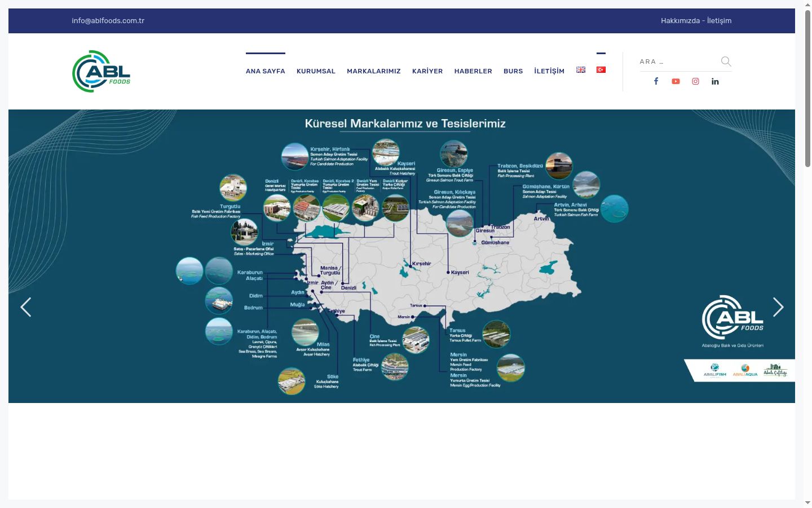Click the ABALIAQUA brand logo on slide
The height and width of the screenshot is (508, 812).
tap(745, 371)
